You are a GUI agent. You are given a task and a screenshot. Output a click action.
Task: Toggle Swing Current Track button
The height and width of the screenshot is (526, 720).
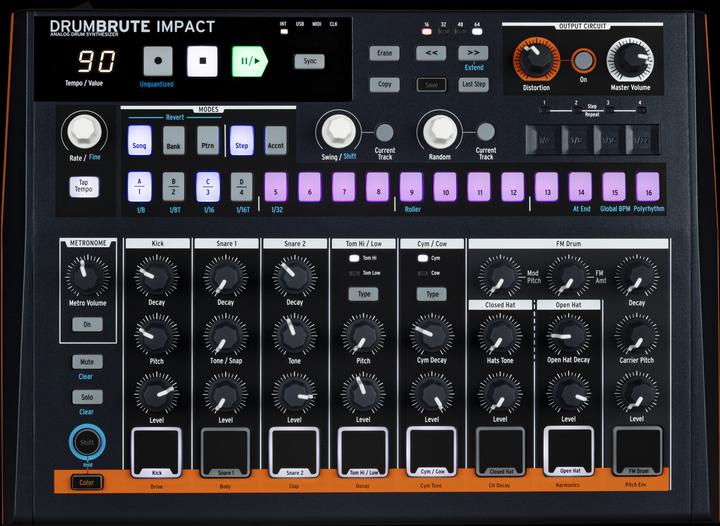[x=385, y=133]
